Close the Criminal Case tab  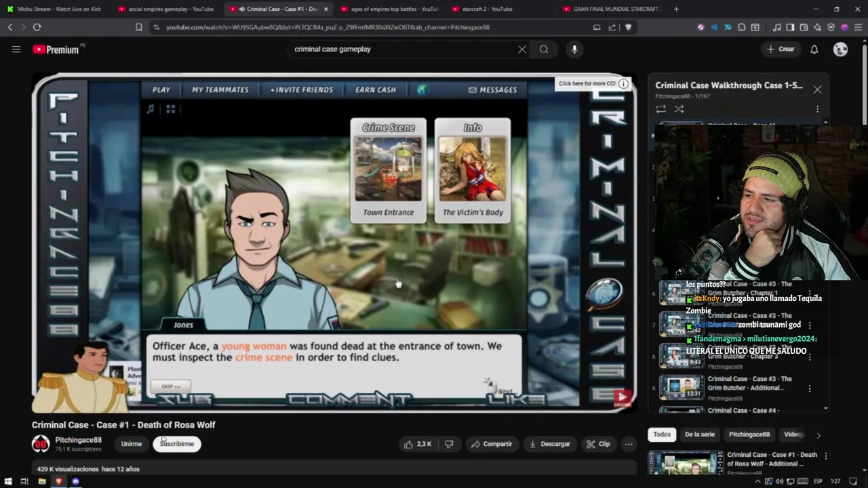326,9
